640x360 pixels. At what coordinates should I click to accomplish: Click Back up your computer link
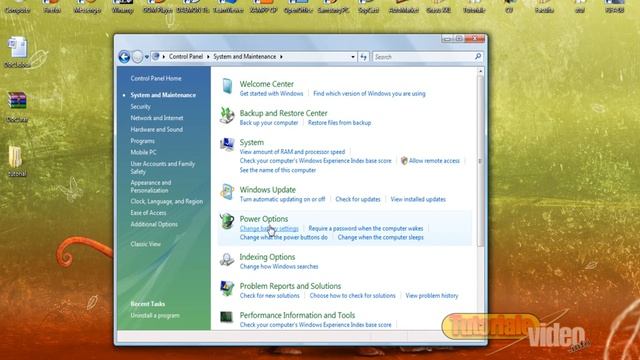pyautogui.click(x=269, y=123)
